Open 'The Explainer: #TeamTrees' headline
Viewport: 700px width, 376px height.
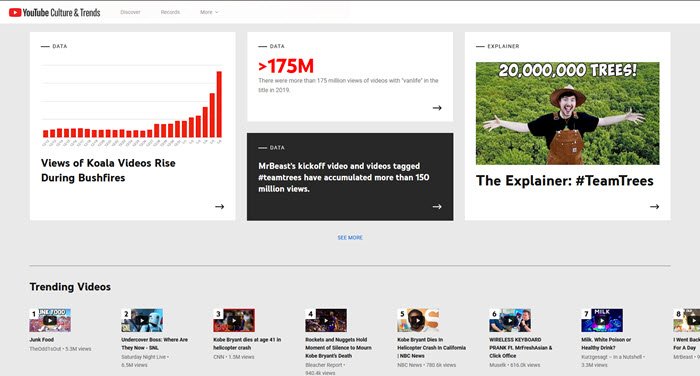(565, 180)
